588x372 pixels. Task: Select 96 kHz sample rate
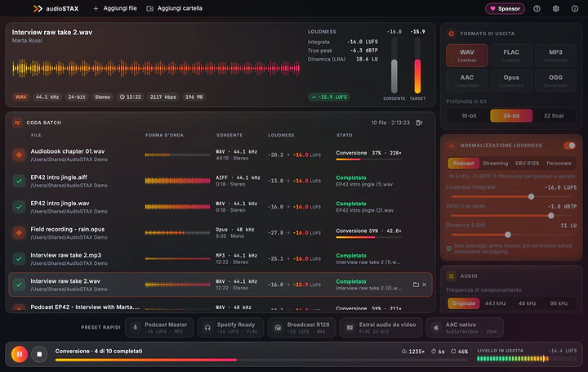559,303
